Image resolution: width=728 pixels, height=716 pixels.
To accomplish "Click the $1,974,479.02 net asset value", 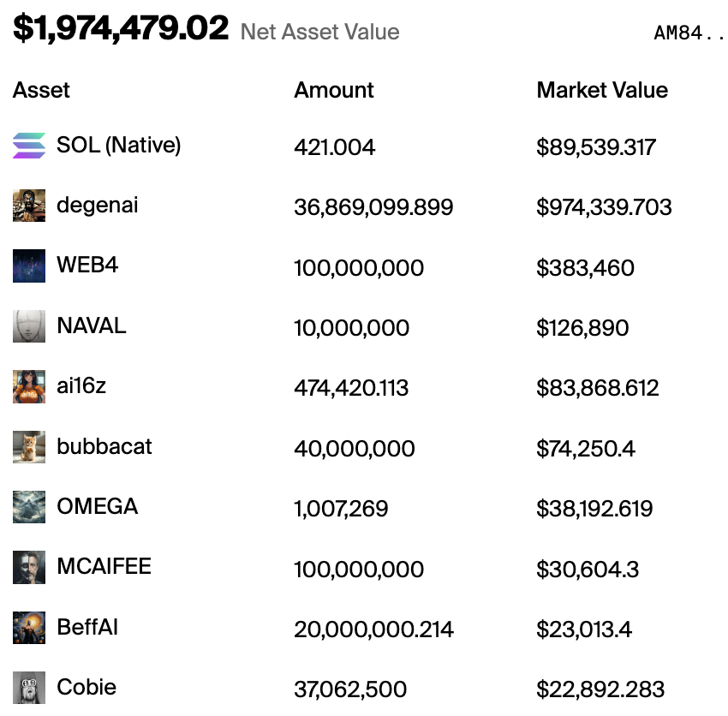I will 121,28.
